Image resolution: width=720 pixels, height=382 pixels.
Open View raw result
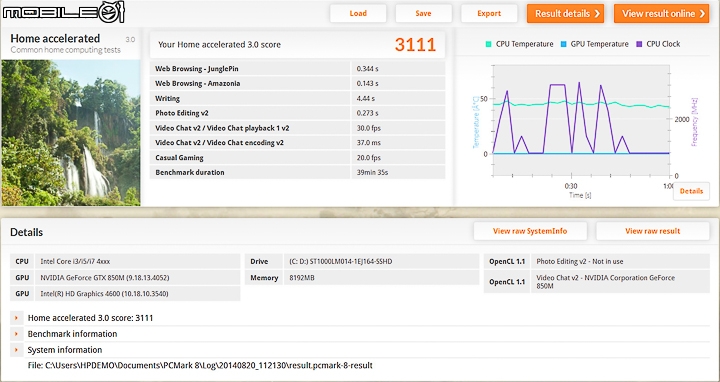coord(652,231)
